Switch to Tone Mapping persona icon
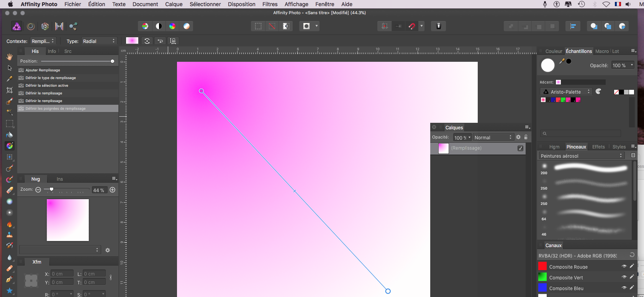The width and height of the screenshot is (644, 297). coord(59,26)
